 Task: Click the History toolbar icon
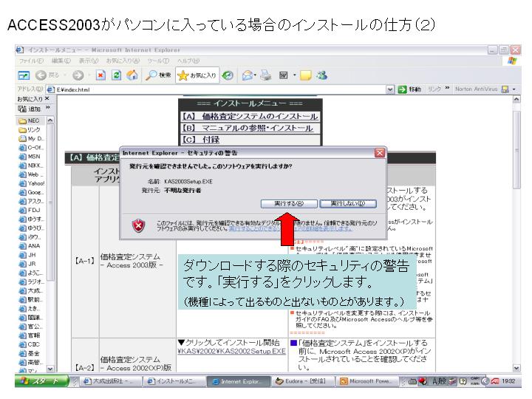point(228,75)
